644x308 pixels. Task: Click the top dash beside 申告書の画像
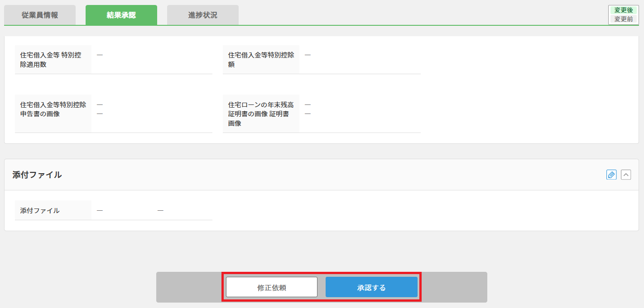pyautogui.click(x=100, y=105)
